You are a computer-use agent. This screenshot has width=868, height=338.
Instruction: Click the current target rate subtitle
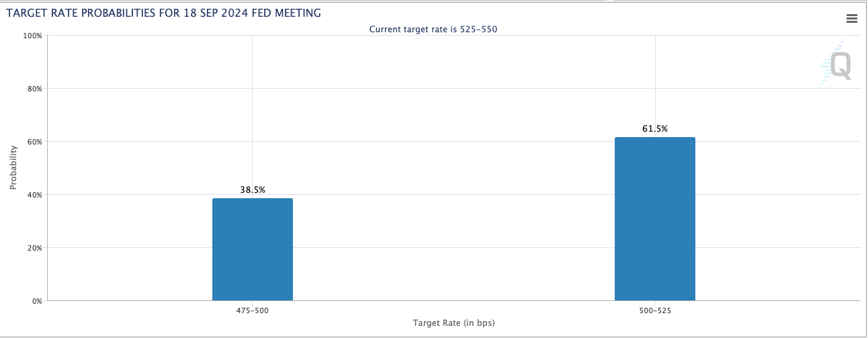click(433, 30)
